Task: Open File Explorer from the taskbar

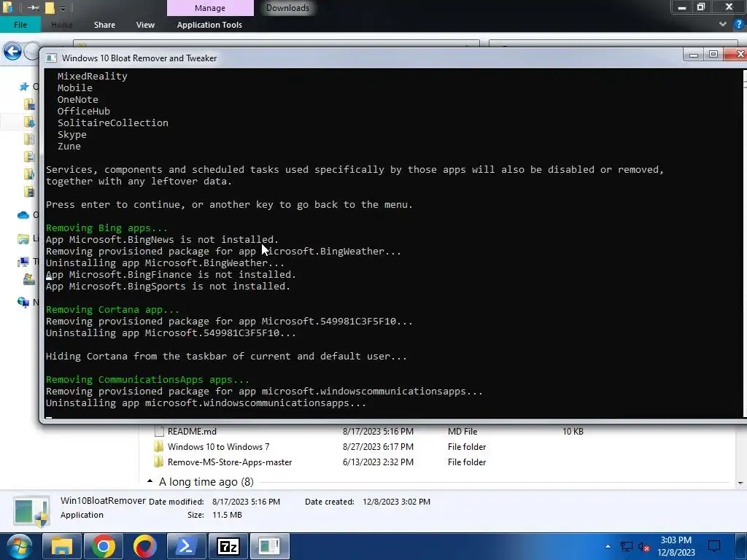Action: [62, 546]
